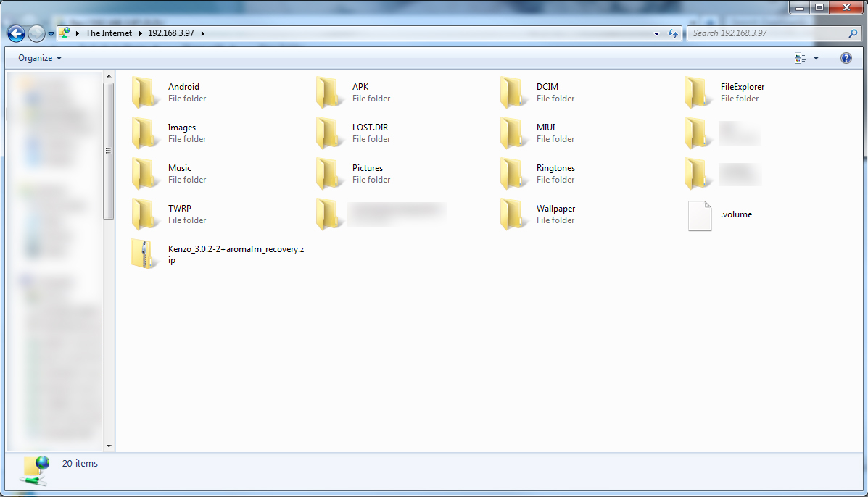Select the Android folder name text
Image resolution: width=868 pixels, height=497 pixels.
183,87
